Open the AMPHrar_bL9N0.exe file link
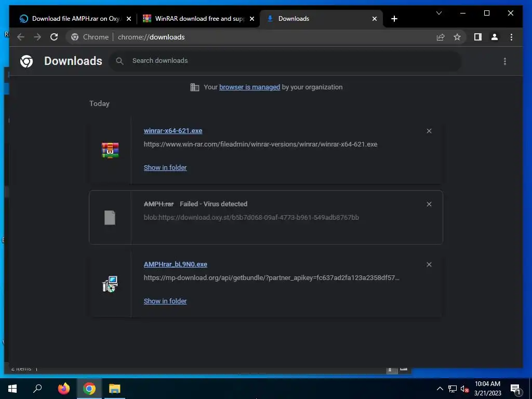 click(176, 264)
